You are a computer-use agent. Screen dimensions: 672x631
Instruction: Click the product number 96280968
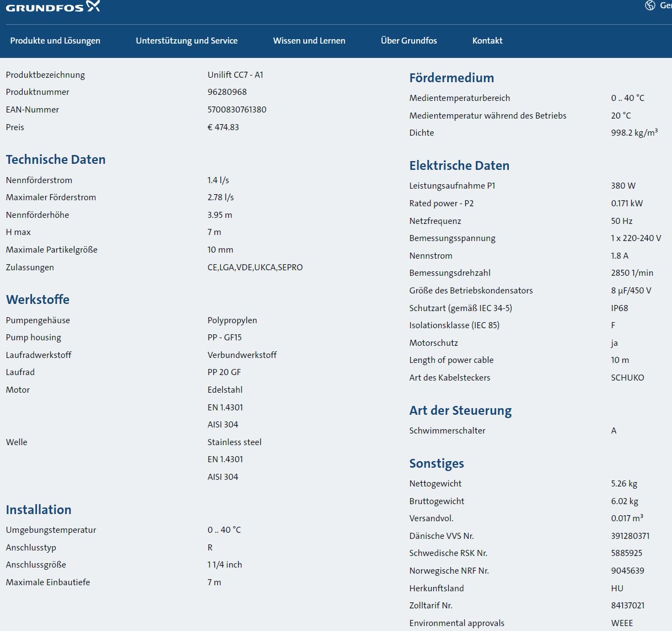227,92
